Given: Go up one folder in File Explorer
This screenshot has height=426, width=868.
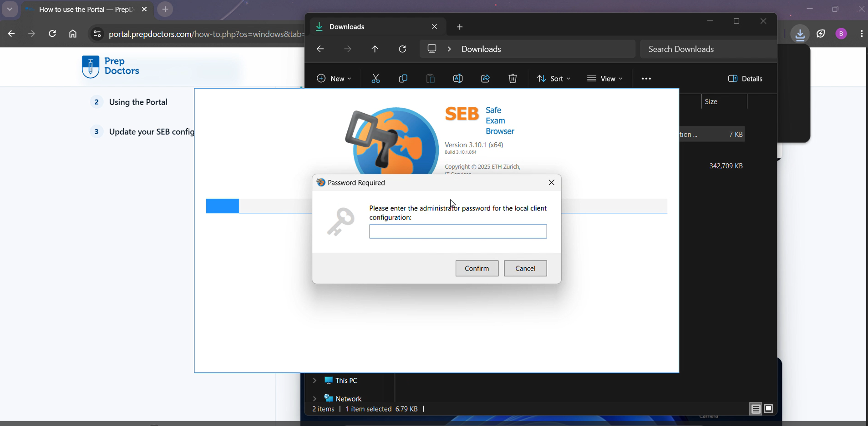Looking at the screenshot, I should [x=375, y=49].
